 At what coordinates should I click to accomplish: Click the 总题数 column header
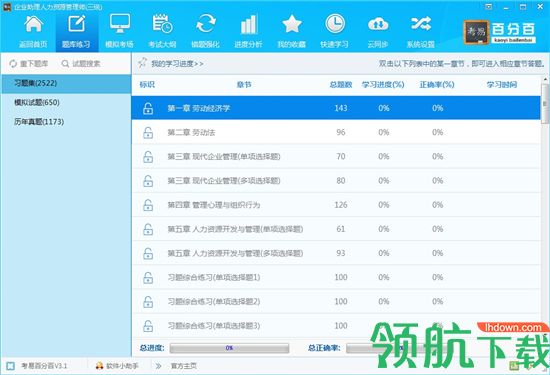click(341, 85)
